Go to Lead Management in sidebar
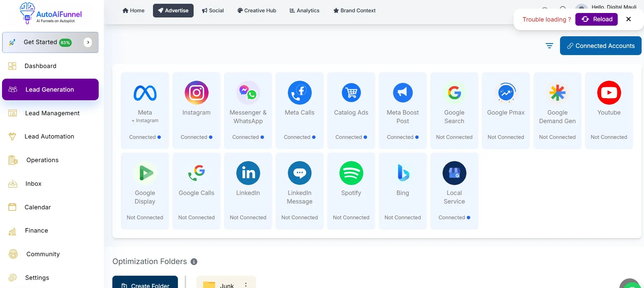 (52, 113)
